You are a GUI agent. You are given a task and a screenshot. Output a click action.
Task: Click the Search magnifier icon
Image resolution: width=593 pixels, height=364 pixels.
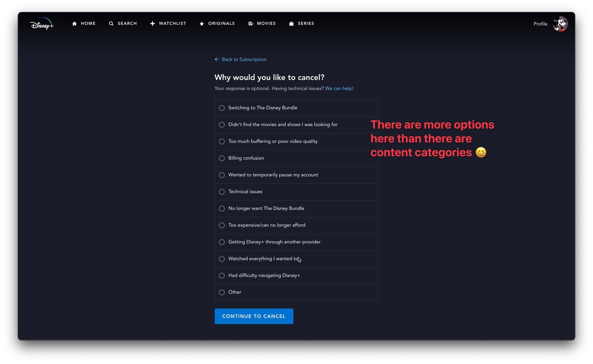click(111, 24)
